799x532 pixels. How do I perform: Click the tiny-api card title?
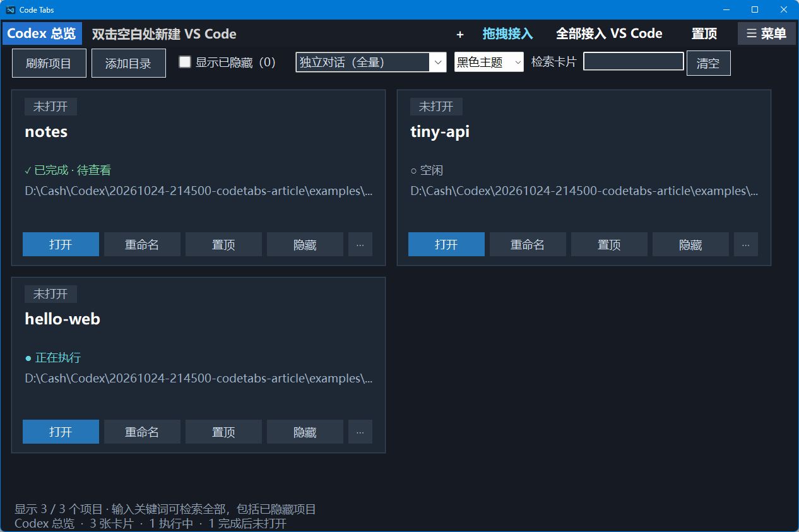pos(440,132)
